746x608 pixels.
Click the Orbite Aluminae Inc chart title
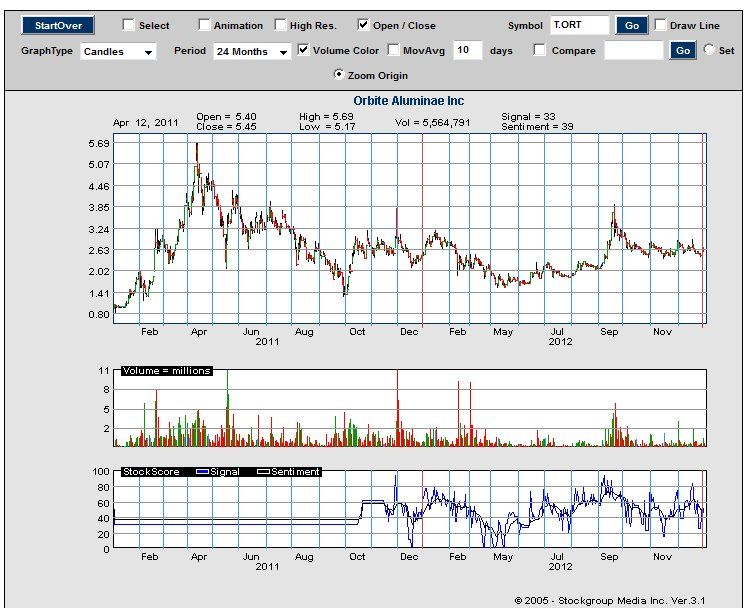(x=409, y=101)
